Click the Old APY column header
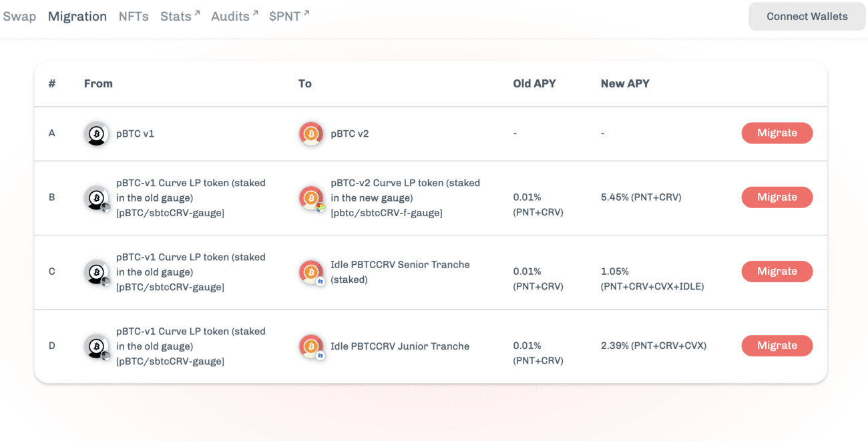 (534, 83)
